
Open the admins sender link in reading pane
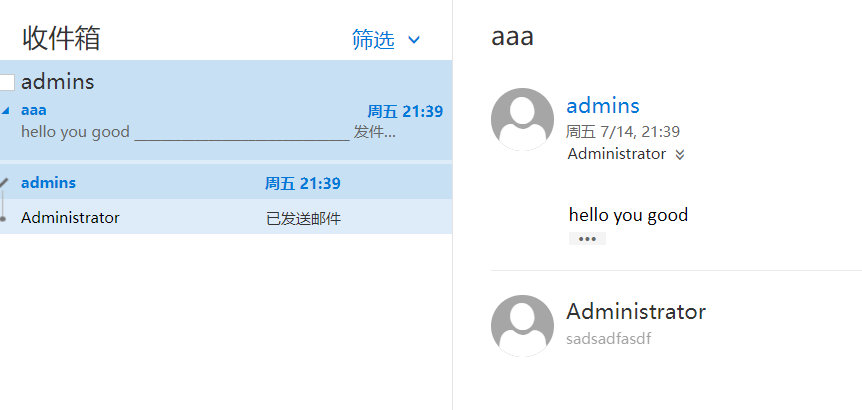(x=603, y=106)
